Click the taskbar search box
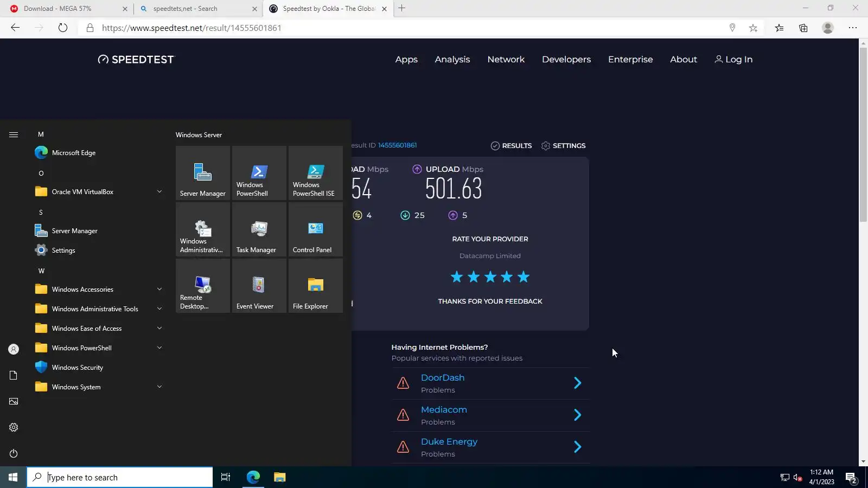The image size is (868, 488). click(120, 477)
